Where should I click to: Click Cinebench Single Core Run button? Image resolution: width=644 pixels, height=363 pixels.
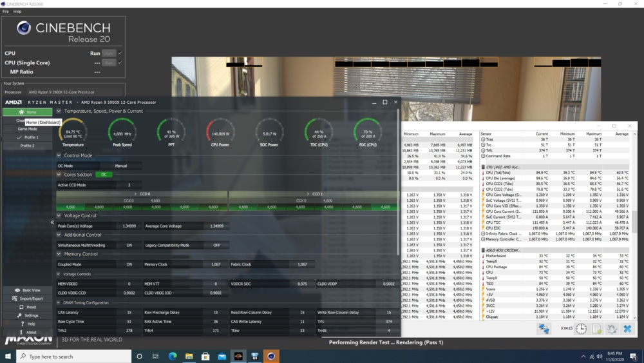tap(108, 63)
